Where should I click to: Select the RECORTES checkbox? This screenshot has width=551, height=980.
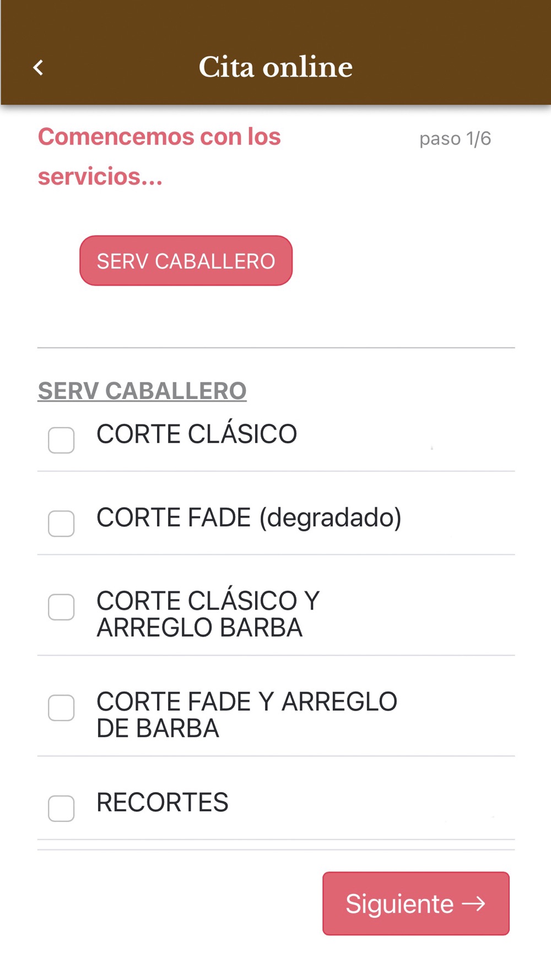[x=61, y=809]
